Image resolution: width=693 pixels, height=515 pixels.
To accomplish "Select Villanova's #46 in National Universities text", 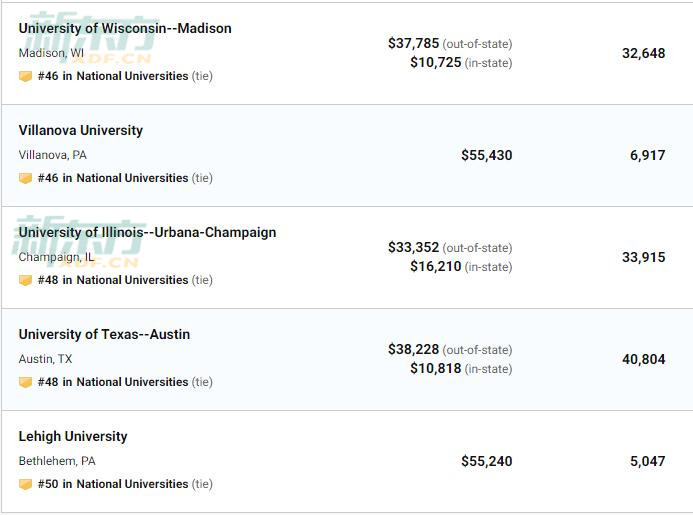I will click(x=113, y=178).
